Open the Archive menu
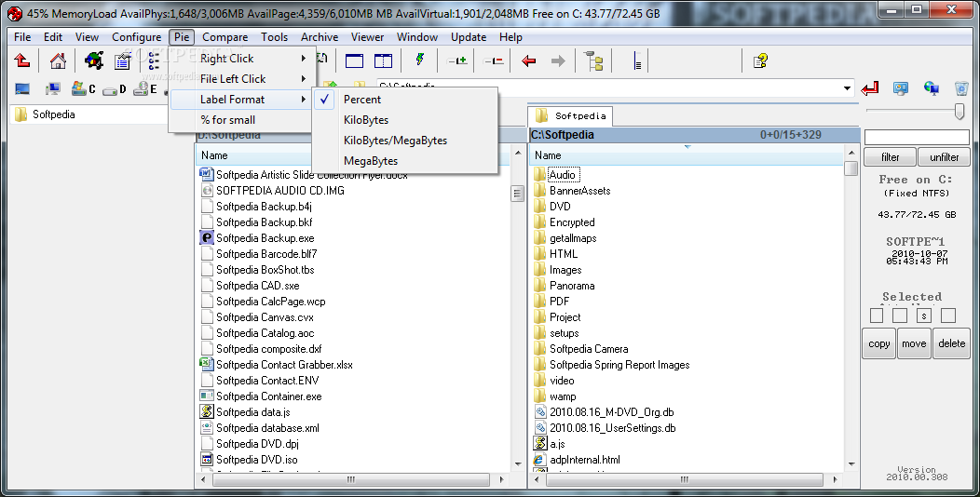Viewport: 980px width, 497px height. [320, 37]
